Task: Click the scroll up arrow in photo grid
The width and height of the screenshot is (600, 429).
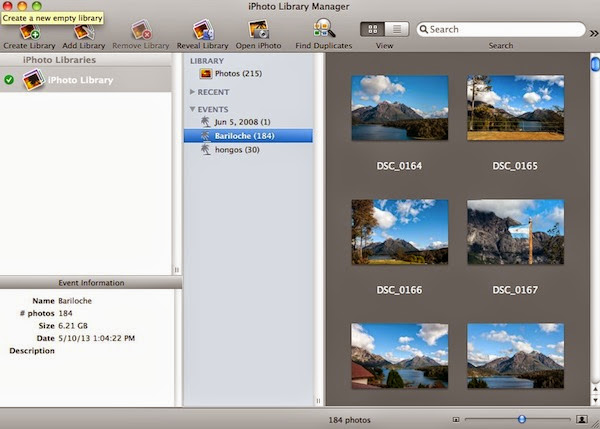Action: pos(595,389)
